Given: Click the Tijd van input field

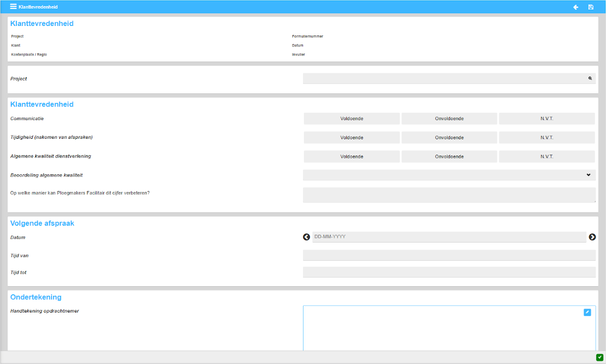Looking at the screenshot, I should (449, 255).
